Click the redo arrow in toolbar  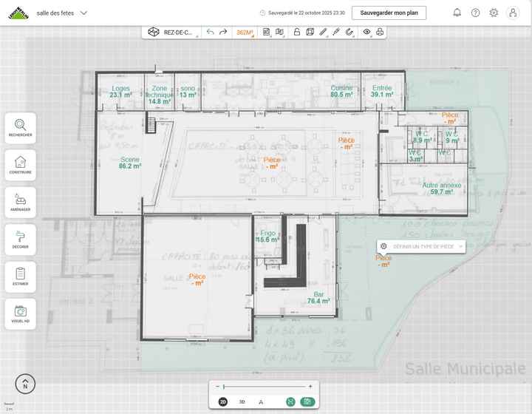(223, 32)
